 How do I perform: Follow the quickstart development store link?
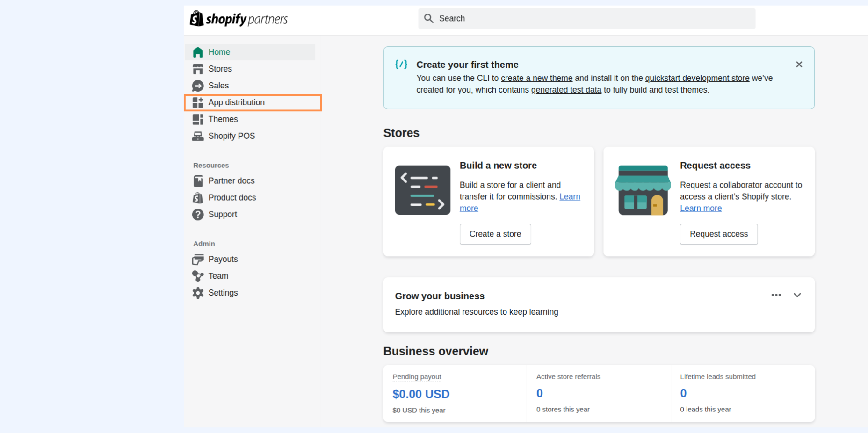point(697,78)
